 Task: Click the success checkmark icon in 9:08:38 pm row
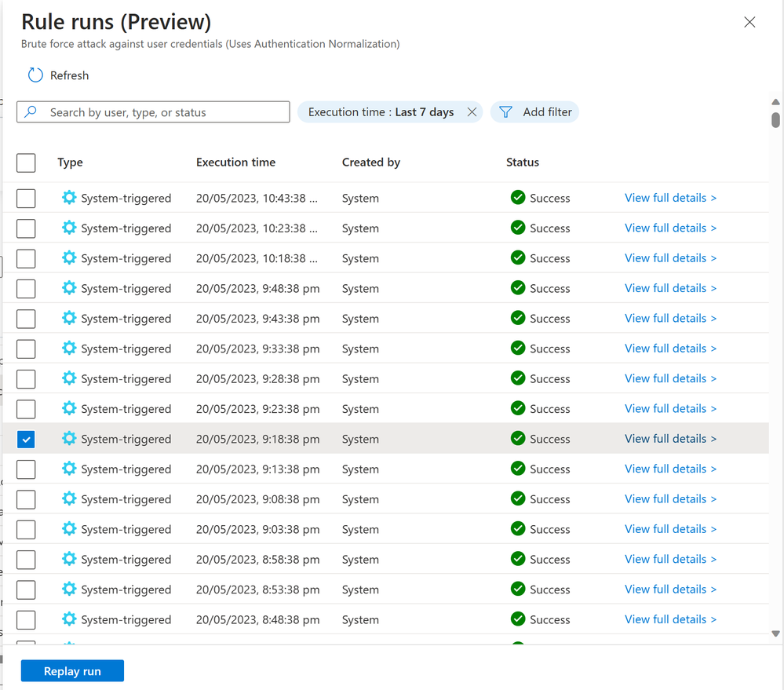coord(518,498)
